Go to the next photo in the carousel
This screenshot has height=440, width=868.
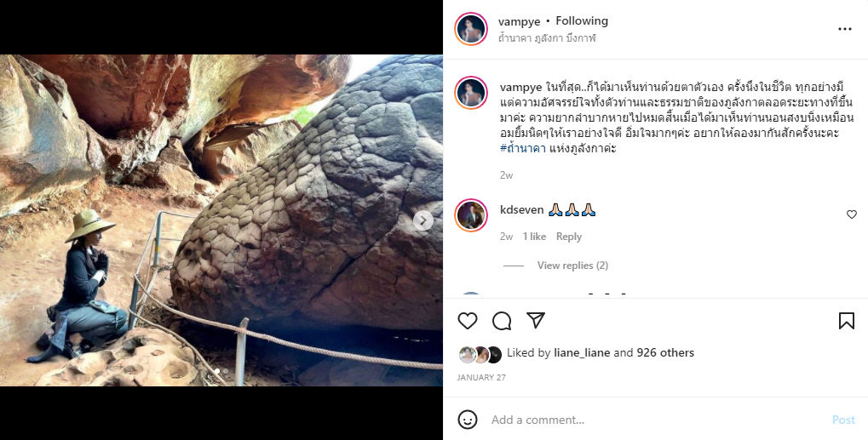[423, 220]
